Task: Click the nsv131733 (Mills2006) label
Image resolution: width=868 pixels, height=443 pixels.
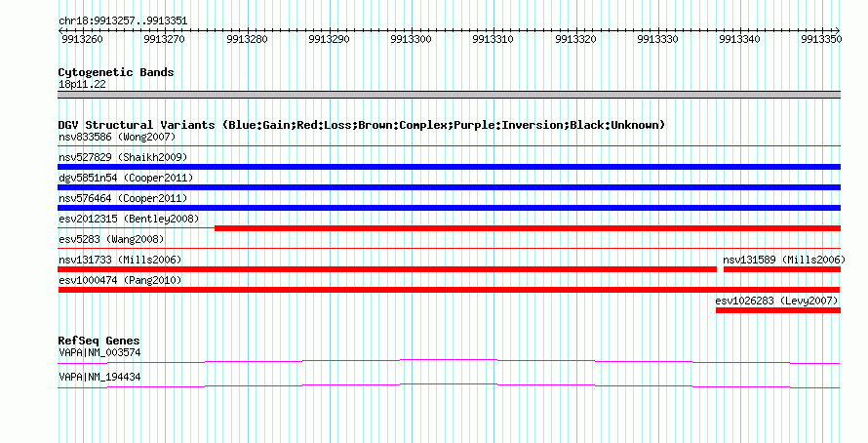Action: click(x=120, y=260)
